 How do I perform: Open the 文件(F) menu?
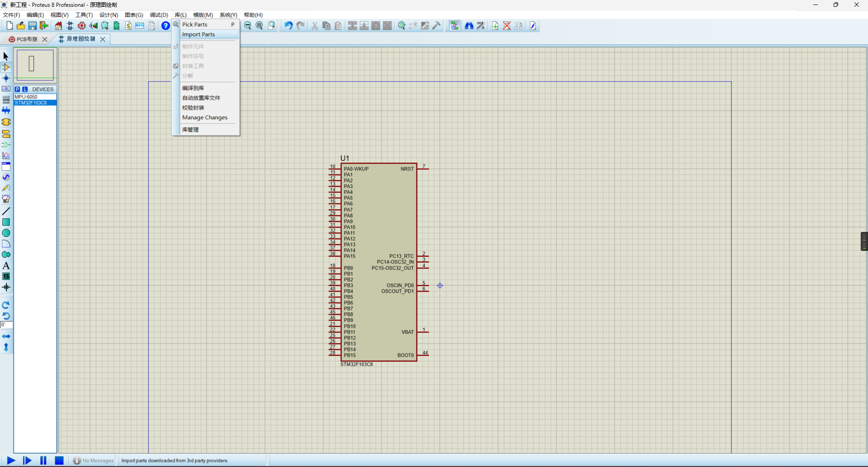pyautogui.click(x=11, y=15)
